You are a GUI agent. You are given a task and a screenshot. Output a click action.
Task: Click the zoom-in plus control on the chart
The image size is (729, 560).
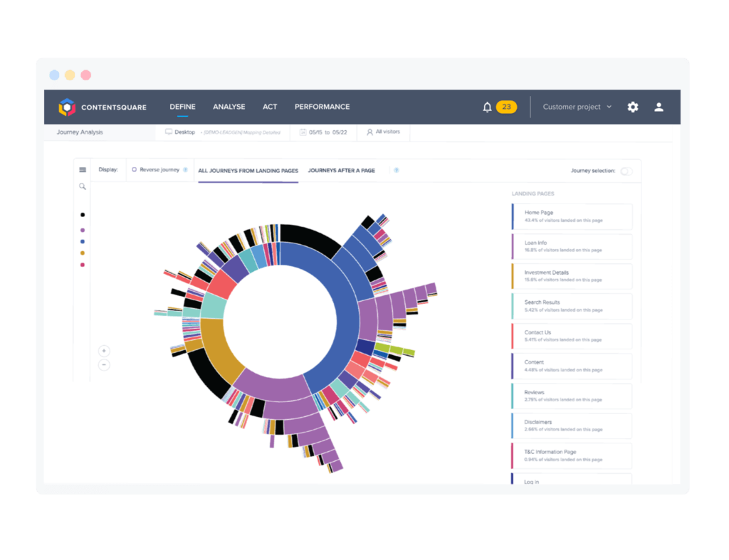tap(104, 351)
